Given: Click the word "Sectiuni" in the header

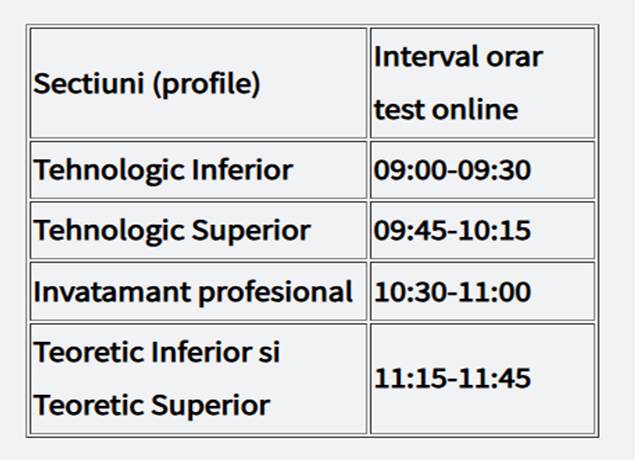Looking at the screenshot, I should click(x=89, y=84).
